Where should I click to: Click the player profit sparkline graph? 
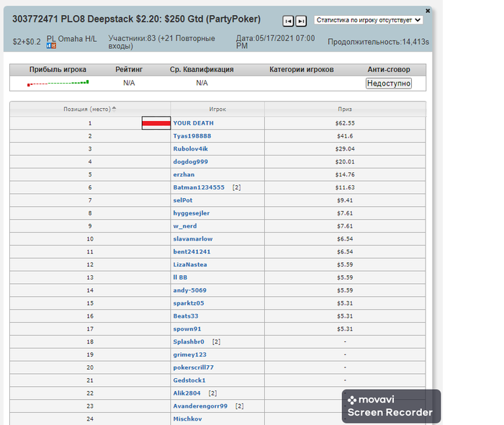pyautogui.click(x=58, y=83)
